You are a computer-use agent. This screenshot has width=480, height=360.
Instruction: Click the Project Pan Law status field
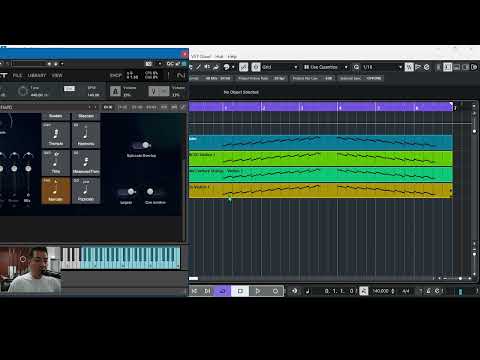coord(312,78)
